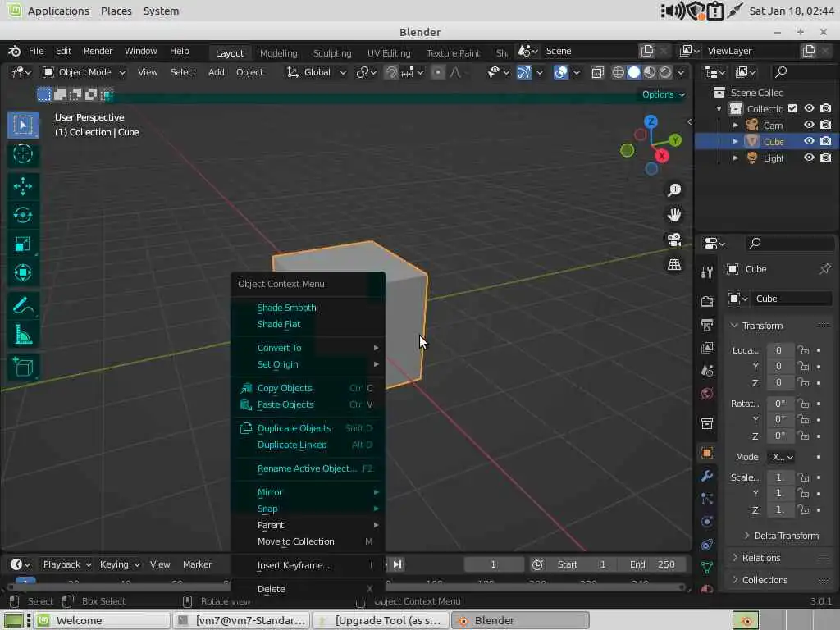The image size is (840, 630).
Task: Click the zoom magnifier viewport icon
Action: [x=674, y=190]
